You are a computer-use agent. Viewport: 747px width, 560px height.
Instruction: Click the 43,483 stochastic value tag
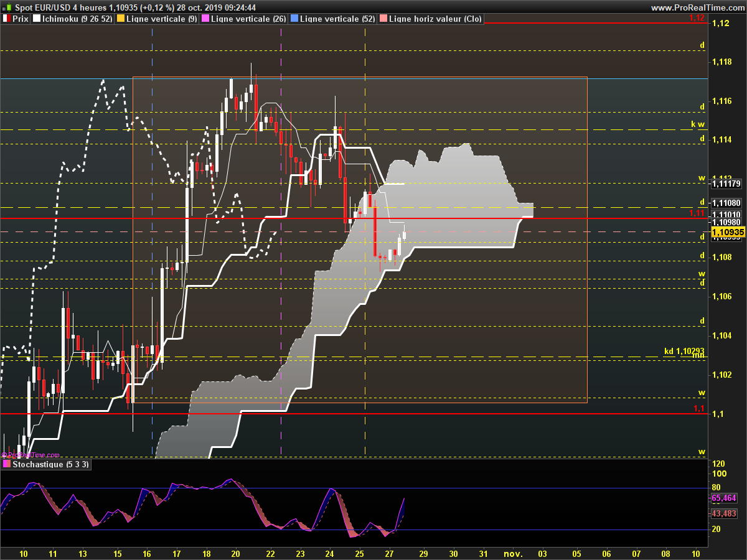[724, 513]
